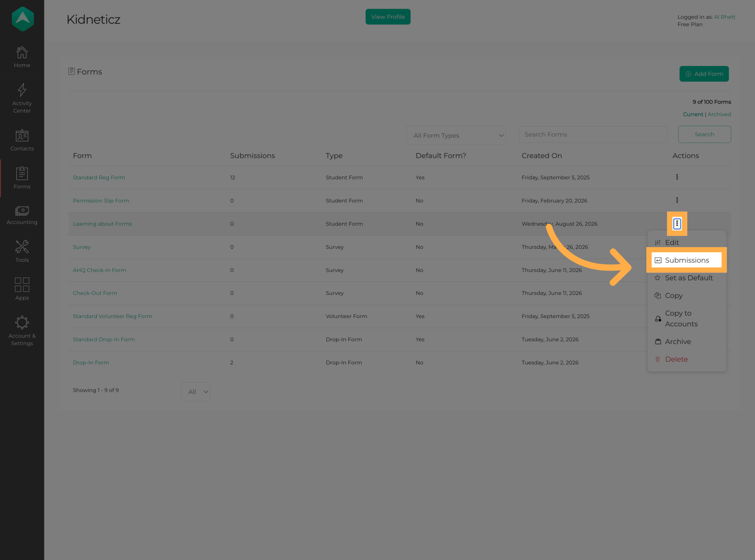Open actions menu for Standard Reg Form

pyautogui.click(x=677, y=177)
